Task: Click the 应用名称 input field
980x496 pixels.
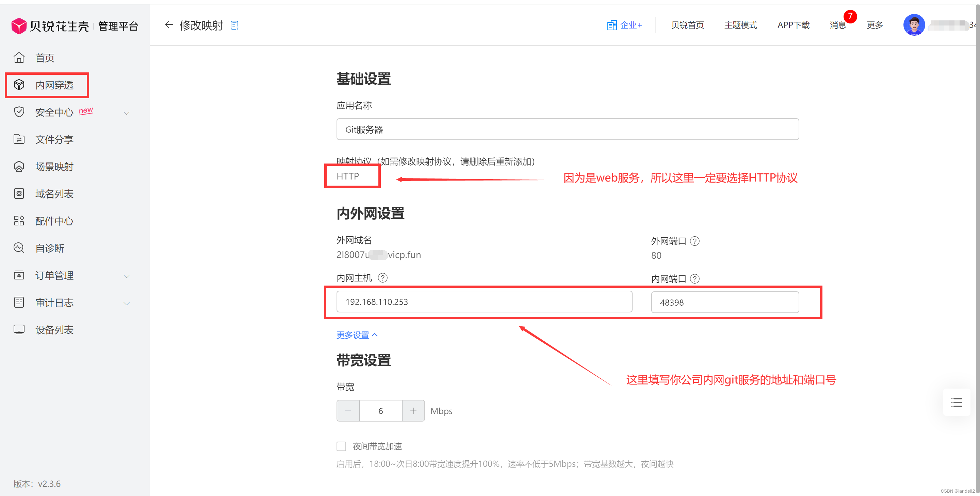Action: pos(567,130)
